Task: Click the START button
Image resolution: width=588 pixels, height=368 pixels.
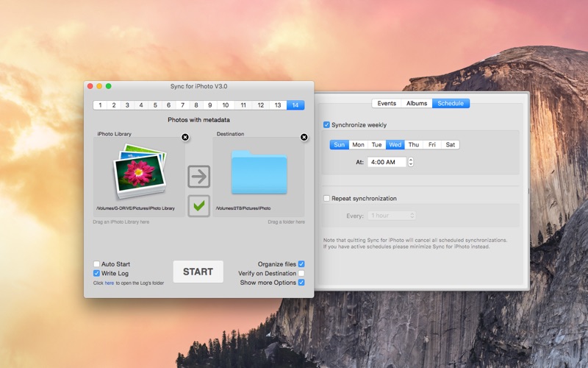Action: [x=198, y=272]
